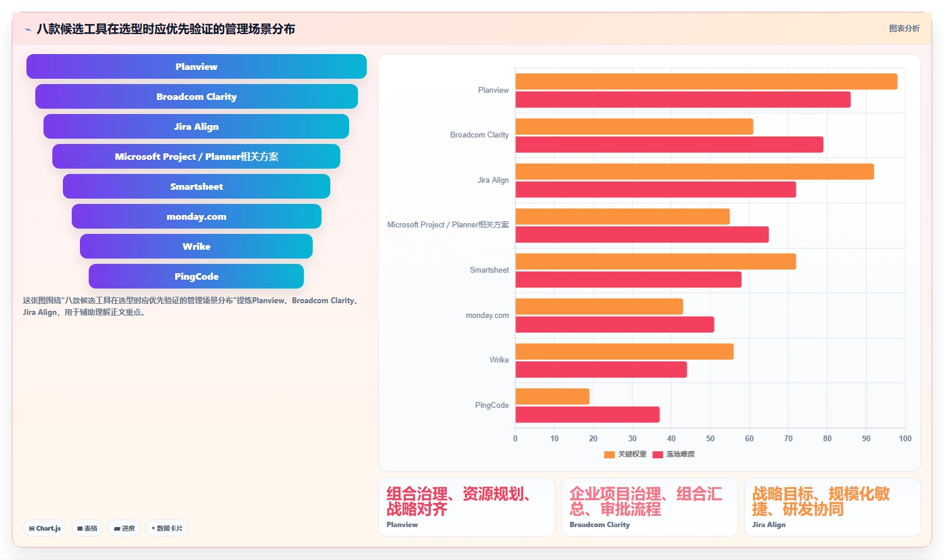The height and width of the screenshot is (560, 944).
Task: Click Smartsheet red bar in chart
Action: click(x=628, y=279)
